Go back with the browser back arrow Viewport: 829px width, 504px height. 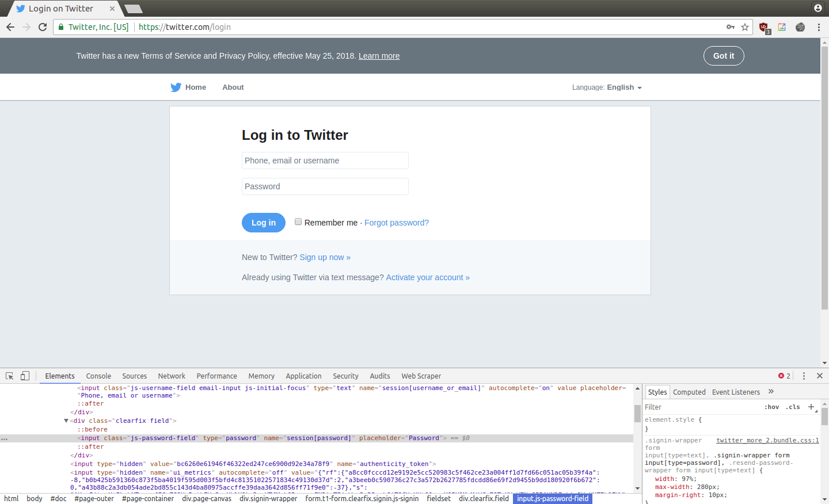(x=10, y=27)
